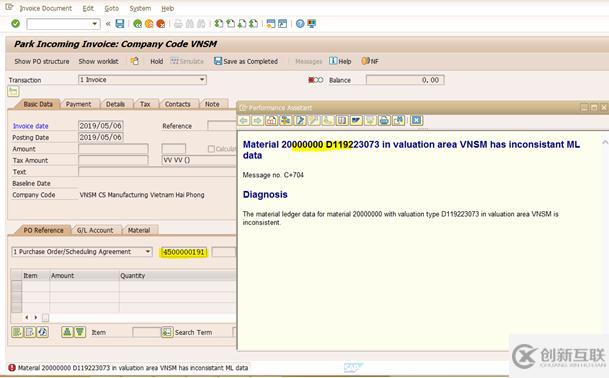Viewport: 609px width, 378px height.
Task: Click the Text input field
Action: (x=157, y=172)
